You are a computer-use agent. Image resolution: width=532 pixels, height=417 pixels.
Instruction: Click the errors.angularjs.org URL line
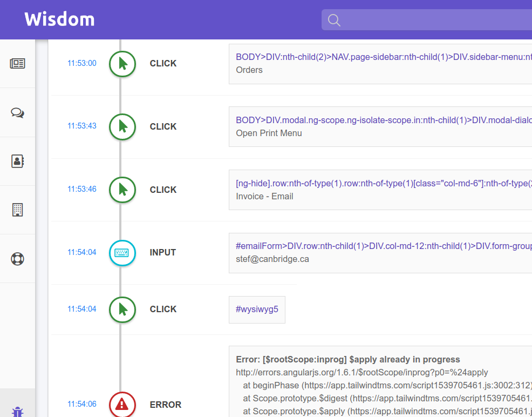click(x=362, y=373)
